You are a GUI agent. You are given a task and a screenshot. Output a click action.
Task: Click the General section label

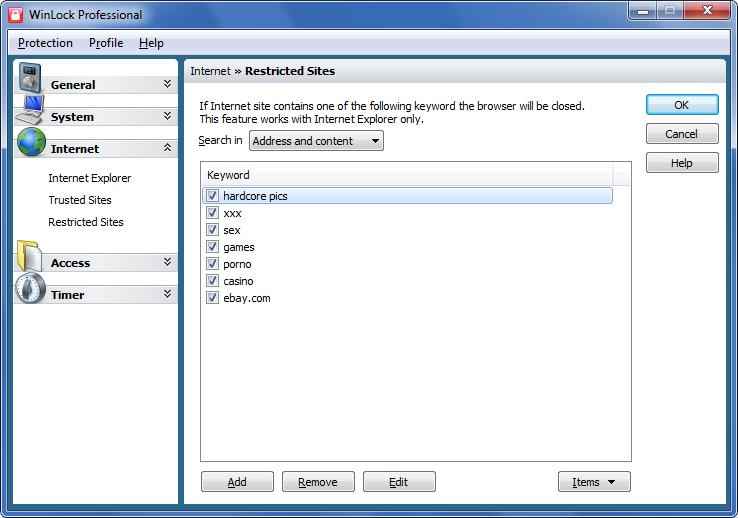click(73, 85)
